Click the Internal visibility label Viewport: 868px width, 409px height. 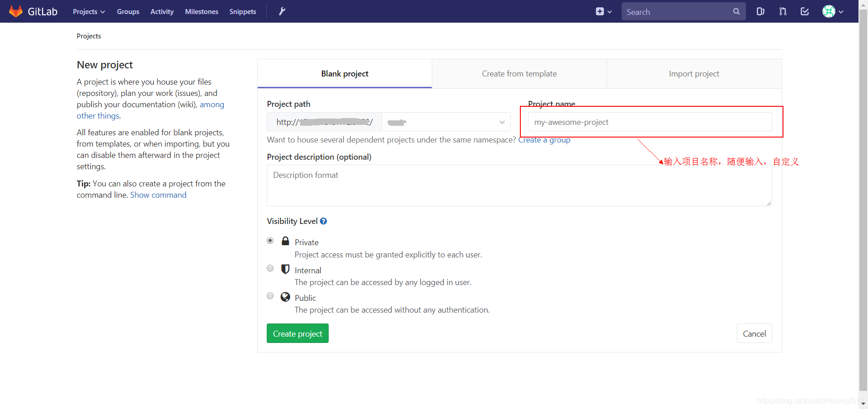point(308,271)
